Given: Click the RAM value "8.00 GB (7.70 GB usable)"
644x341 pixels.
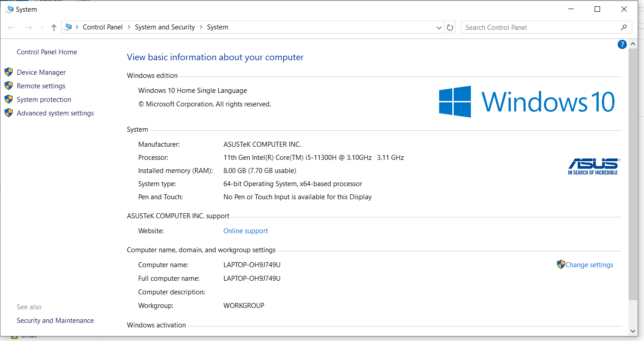Looking at the screenshot, I should click(x=260, y=171).
